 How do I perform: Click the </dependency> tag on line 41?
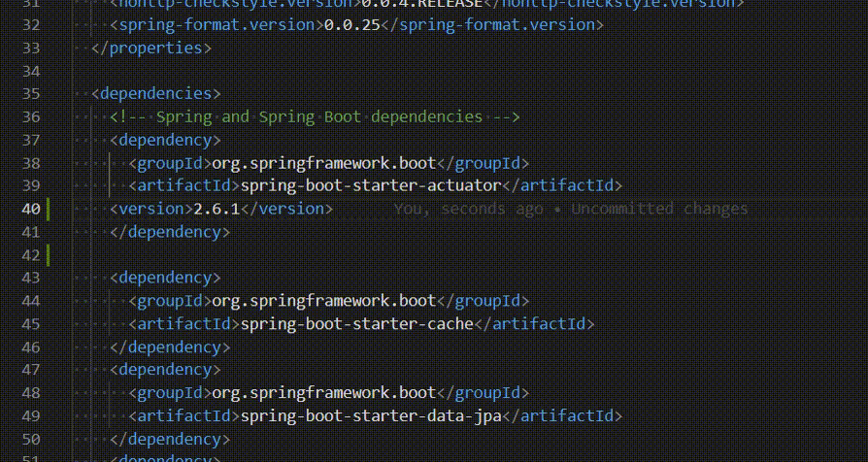(170, 232)
